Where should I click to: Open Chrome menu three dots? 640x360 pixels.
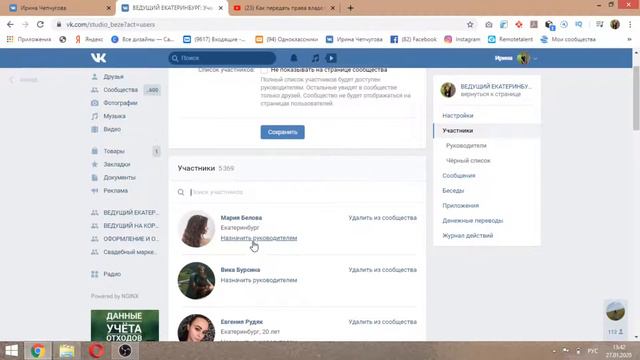click(x=630, y=24)
